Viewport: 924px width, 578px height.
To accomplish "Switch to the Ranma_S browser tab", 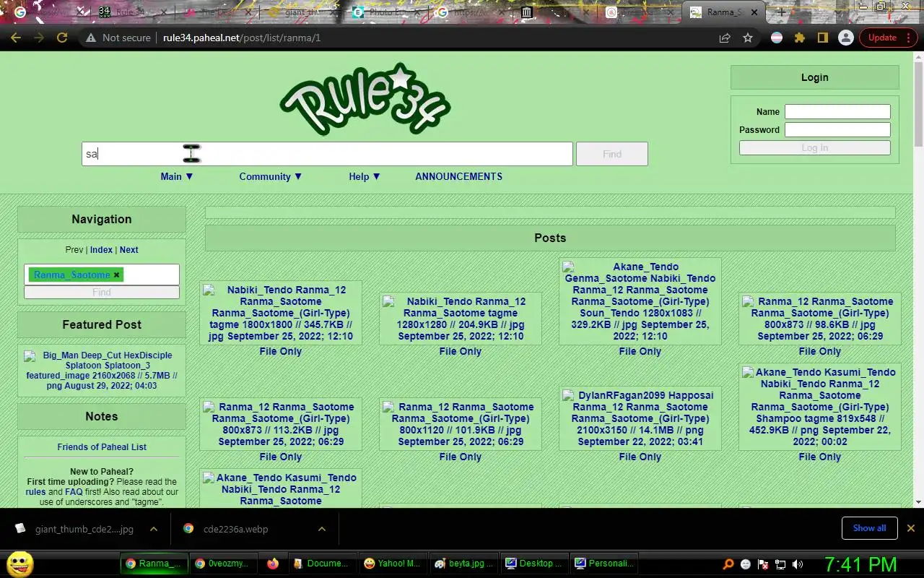I will pos(724,12).
